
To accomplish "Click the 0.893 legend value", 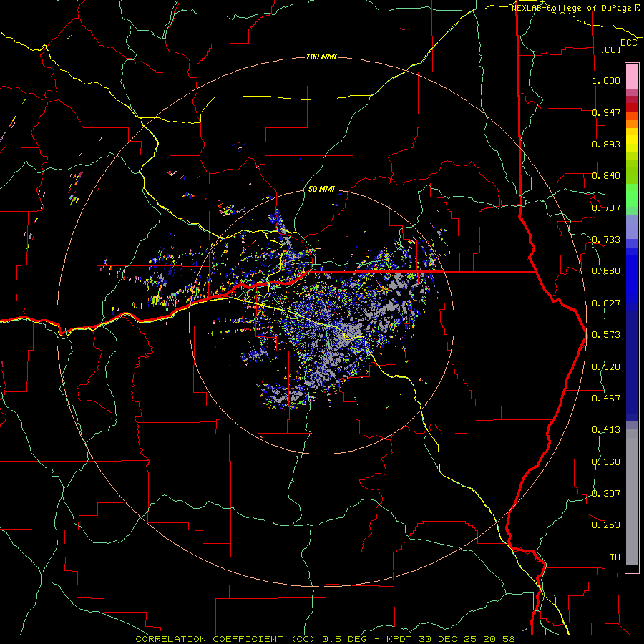I will (x=606, y=144).
